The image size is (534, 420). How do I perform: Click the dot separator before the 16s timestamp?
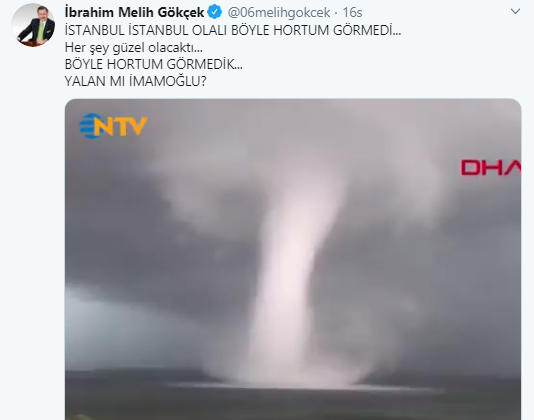click(x=336, y=13)
